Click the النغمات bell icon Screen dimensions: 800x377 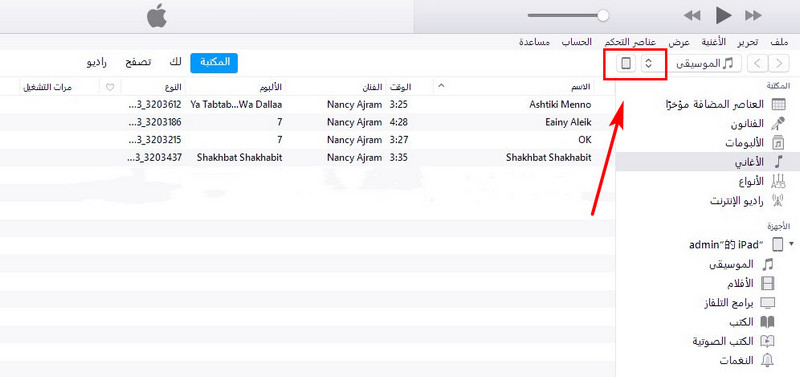pyautogui.click(x=767, y=360)
